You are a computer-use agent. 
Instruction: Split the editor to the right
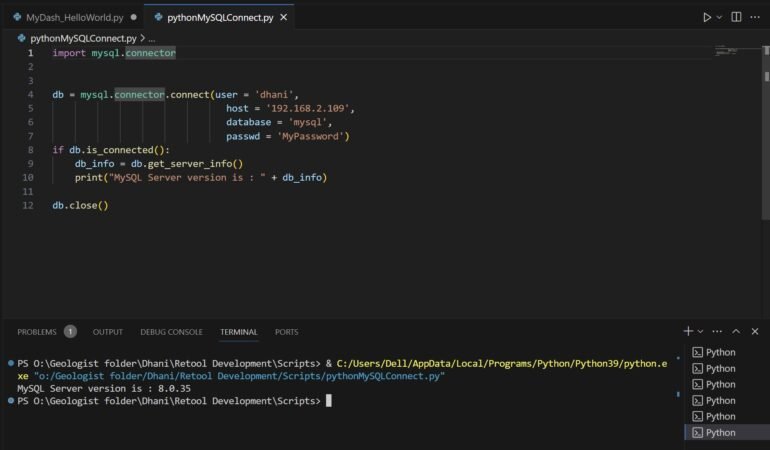[x=737, y=17]
